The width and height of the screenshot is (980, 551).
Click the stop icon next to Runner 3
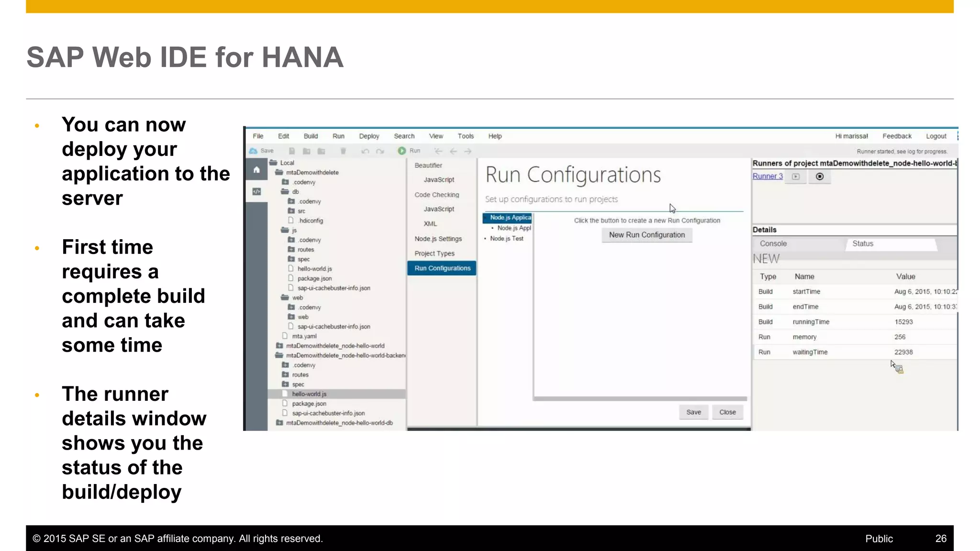click(x=820, y=176)
